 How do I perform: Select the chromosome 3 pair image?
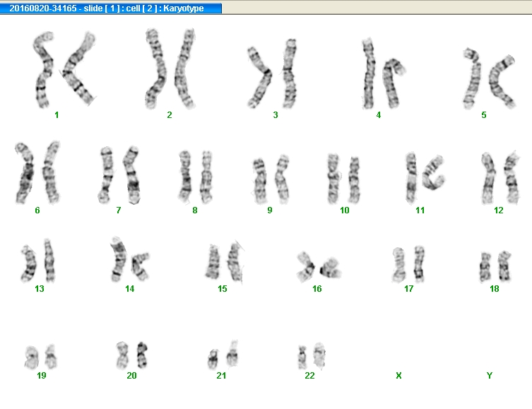[272, 73]
